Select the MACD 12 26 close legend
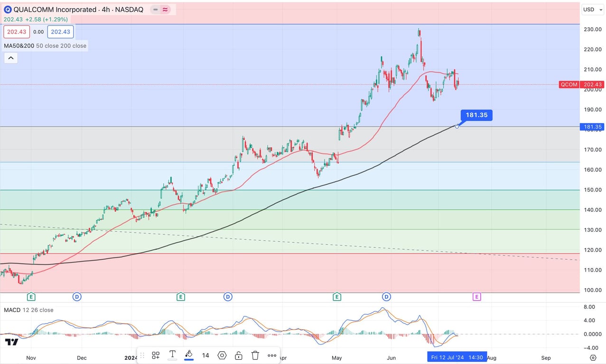 28,310
